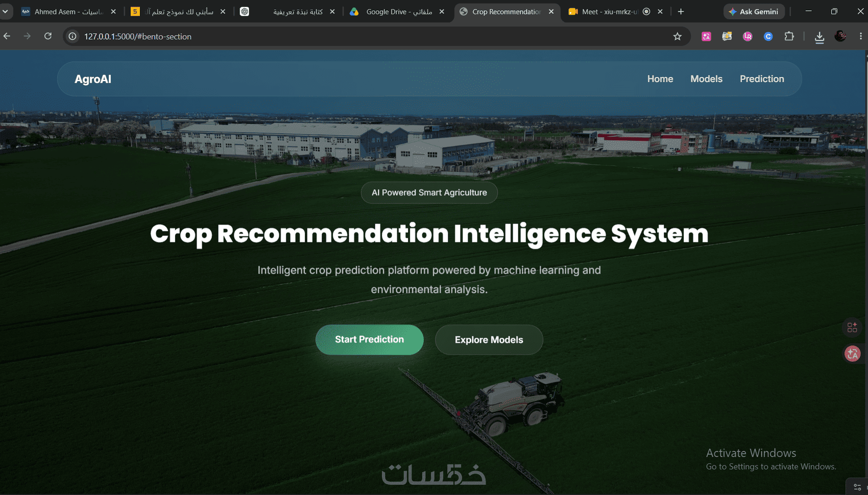Reload the page using the refresh icon
The image size is (868, 495).
(48, 36)
